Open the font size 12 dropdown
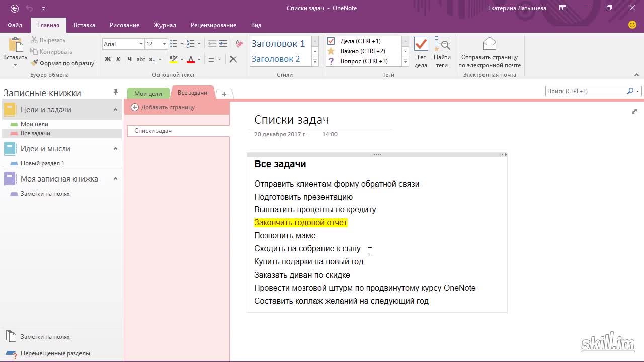 (x=164, y=44)
